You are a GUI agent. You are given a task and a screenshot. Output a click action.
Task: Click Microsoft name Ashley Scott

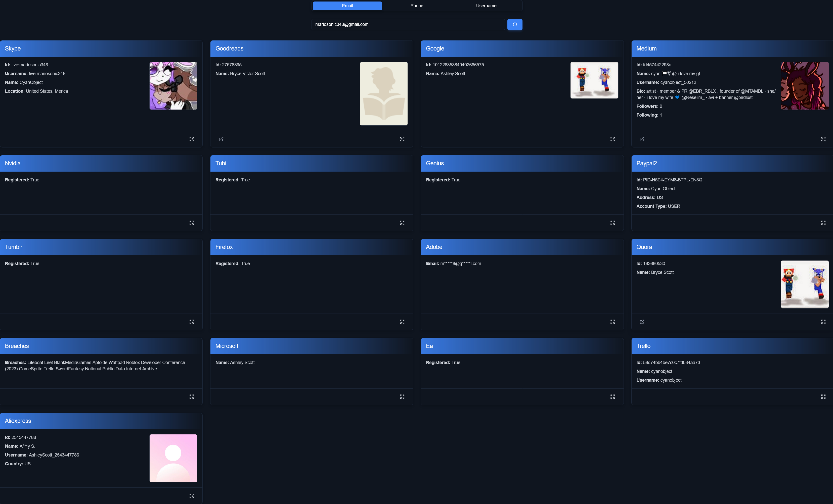click(x=235, y=363)
